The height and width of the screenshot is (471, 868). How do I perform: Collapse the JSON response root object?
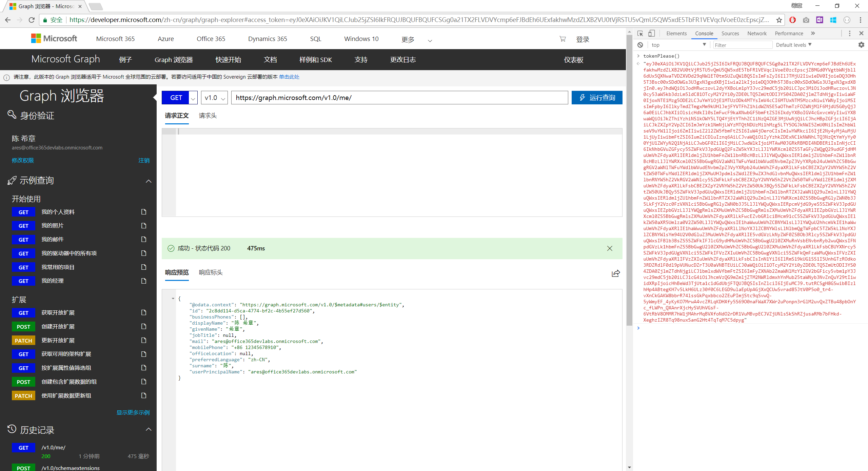click(173, 299)
